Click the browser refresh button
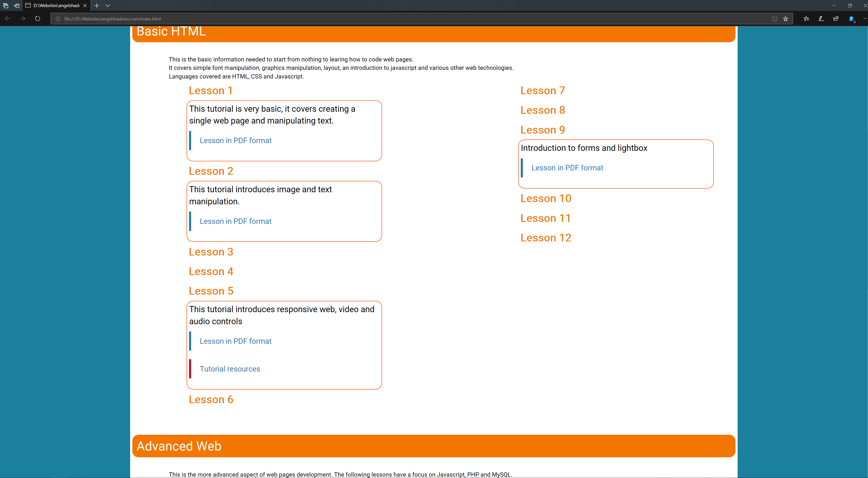Screen dimensions: 868x478 (x=37, y=18)
